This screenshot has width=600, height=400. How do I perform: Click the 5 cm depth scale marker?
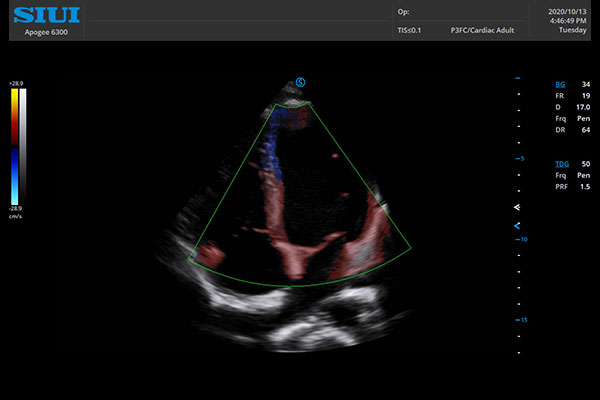(520, 158)
